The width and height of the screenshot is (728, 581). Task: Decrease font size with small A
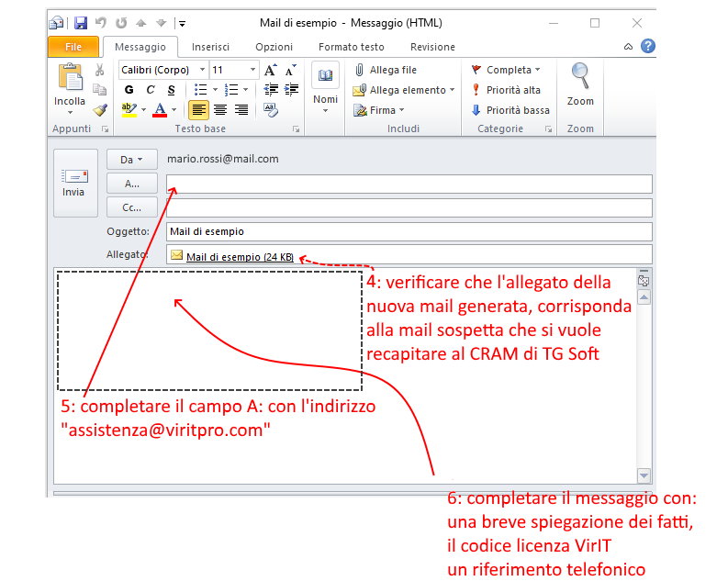(291, 70)
